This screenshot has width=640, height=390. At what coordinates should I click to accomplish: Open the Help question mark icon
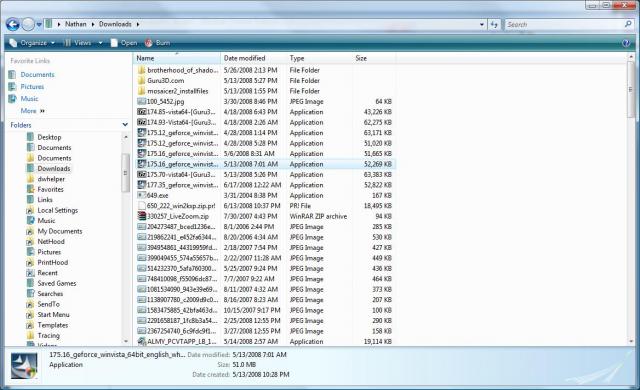(x=626, y=43)
